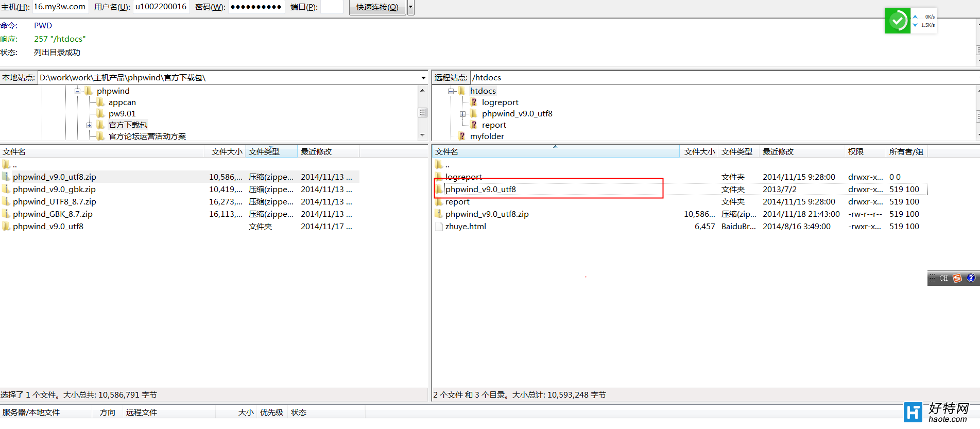The width and height of the screenshot is (980, 429).
Task: Collapse the remote htdocs tree node
Action: click(451, 91)
